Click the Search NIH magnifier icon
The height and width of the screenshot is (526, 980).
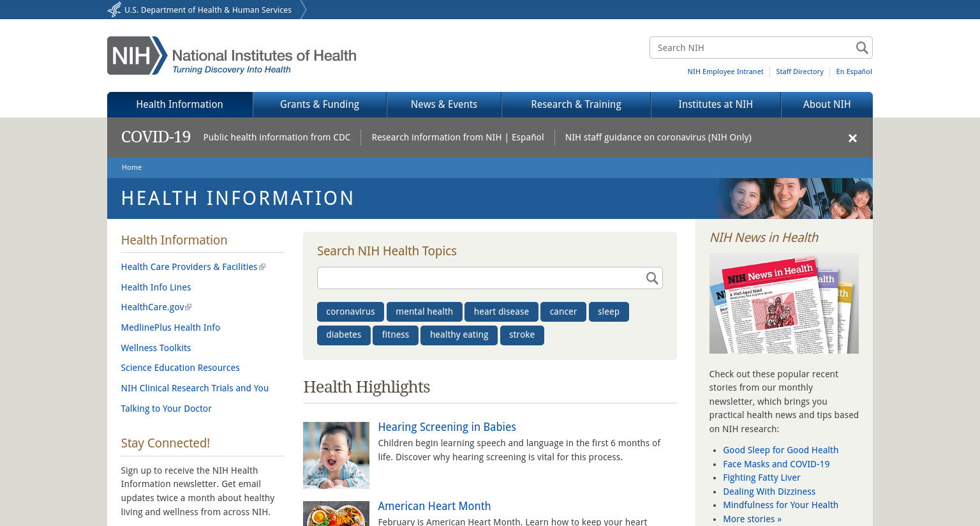pyautogui.click(x=861, y=48)
